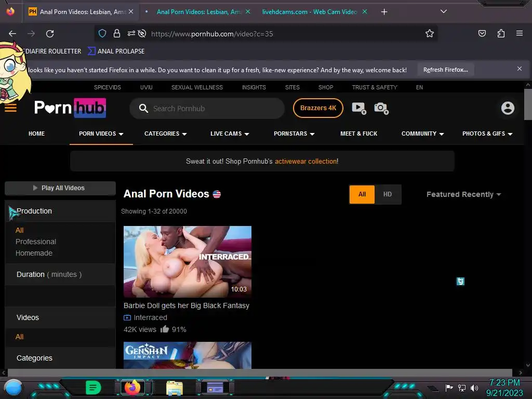
Task: Open the volume speaker tray icon
Action: (474, 388)
